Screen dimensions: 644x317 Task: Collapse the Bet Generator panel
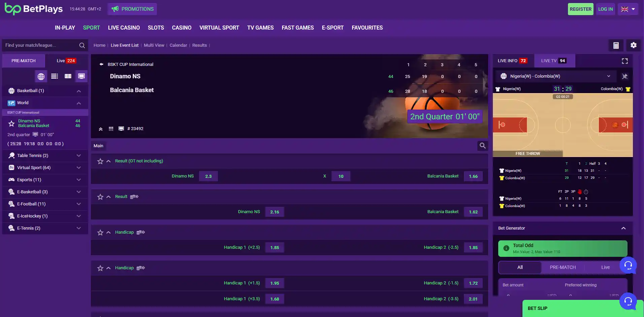623,228
